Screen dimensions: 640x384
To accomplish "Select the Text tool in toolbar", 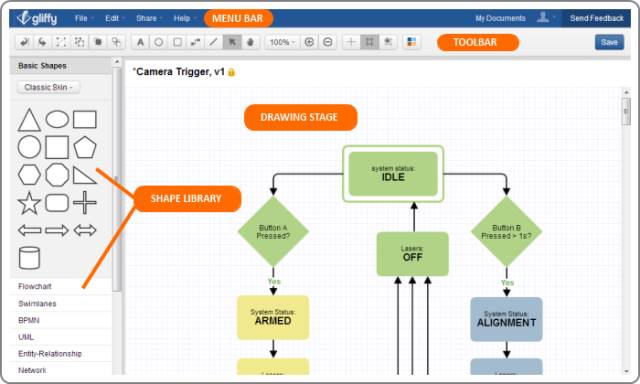I will tap(140, 42).
